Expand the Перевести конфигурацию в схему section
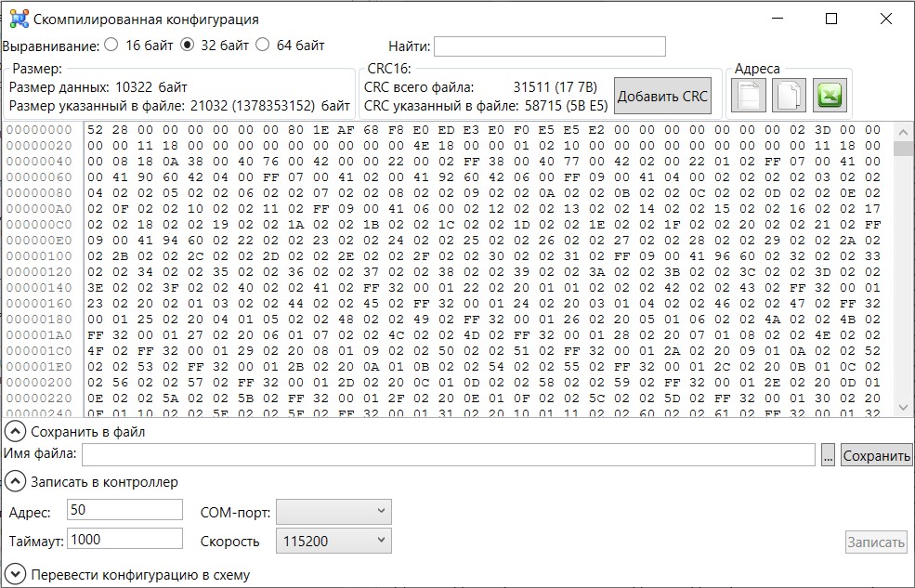The height and width of the screenshot is (588, 915). pyautogui.click(x=15, y=574)
